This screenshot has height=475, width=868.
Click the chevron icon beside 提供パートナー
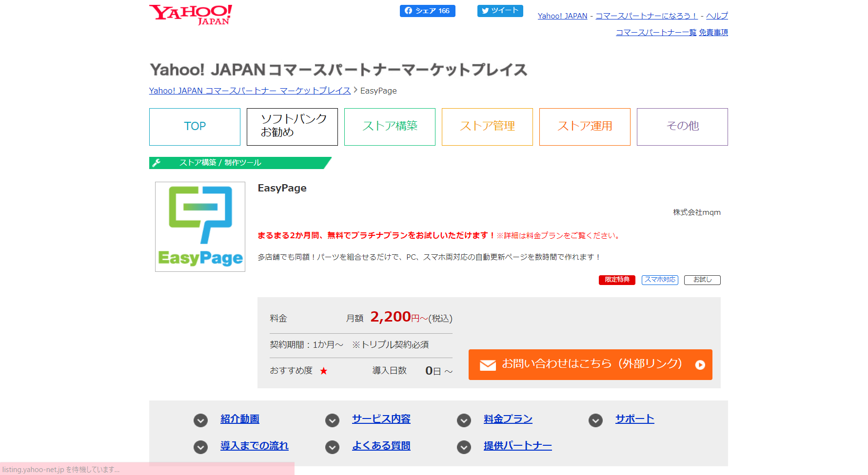464,447
